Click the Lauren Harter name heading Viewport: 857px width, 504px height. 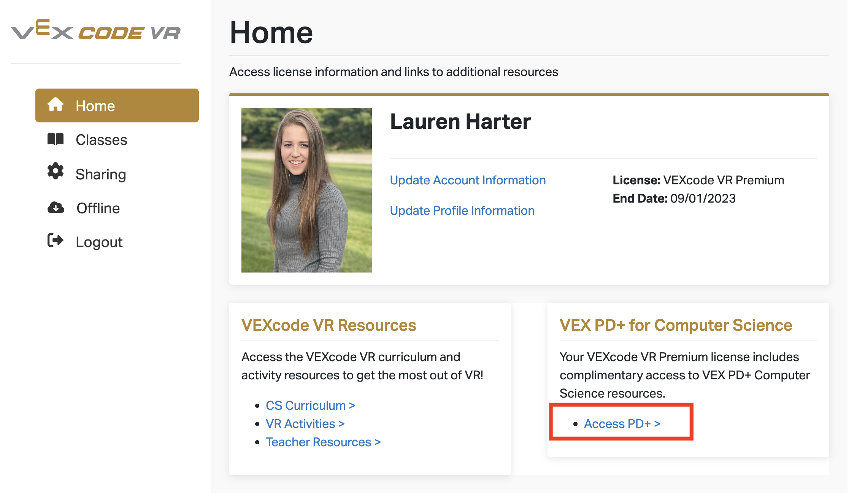point(460,122)
